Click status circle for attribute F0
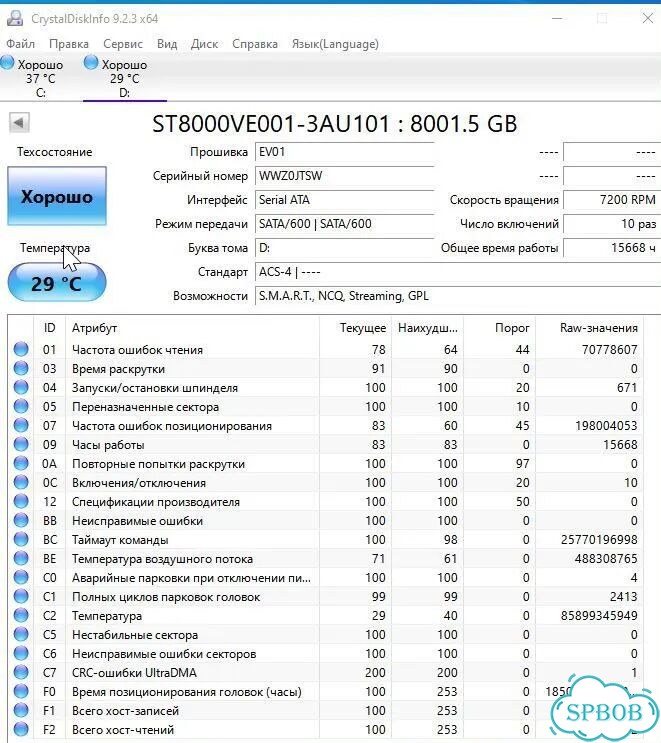 (x=21, y=691)
